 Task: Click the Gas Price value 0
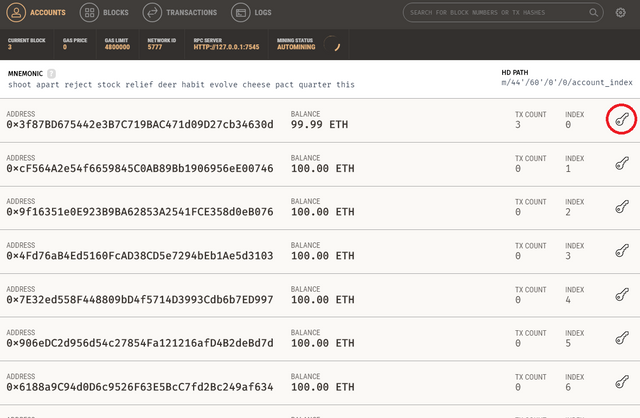(x=65, y=47)
